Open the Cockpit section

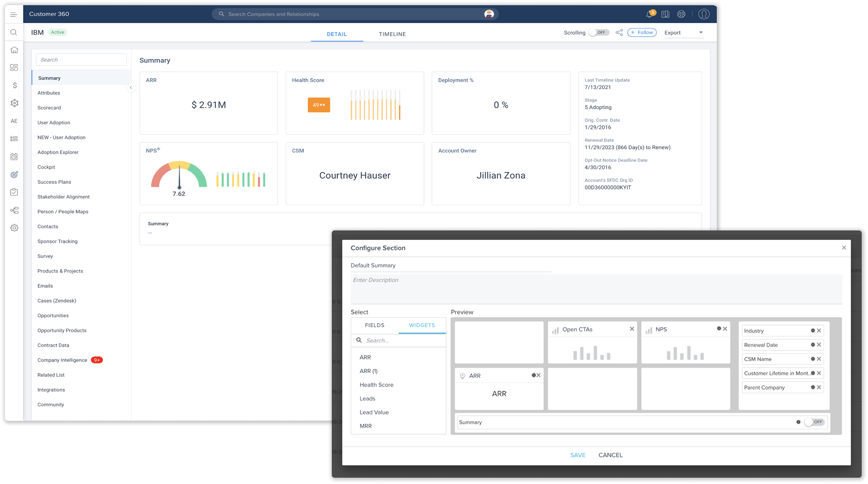pyautogui.click(x=46, y=167)
